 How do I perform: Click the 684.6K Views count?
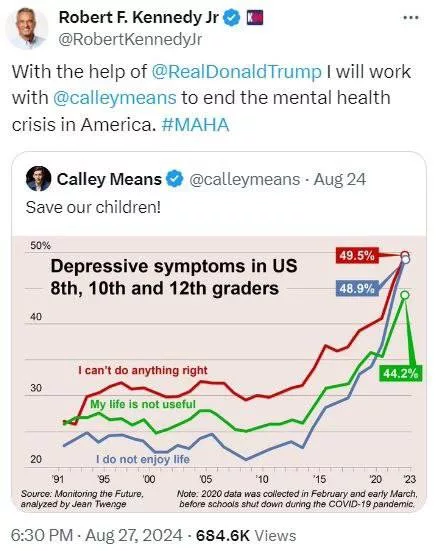246,535
